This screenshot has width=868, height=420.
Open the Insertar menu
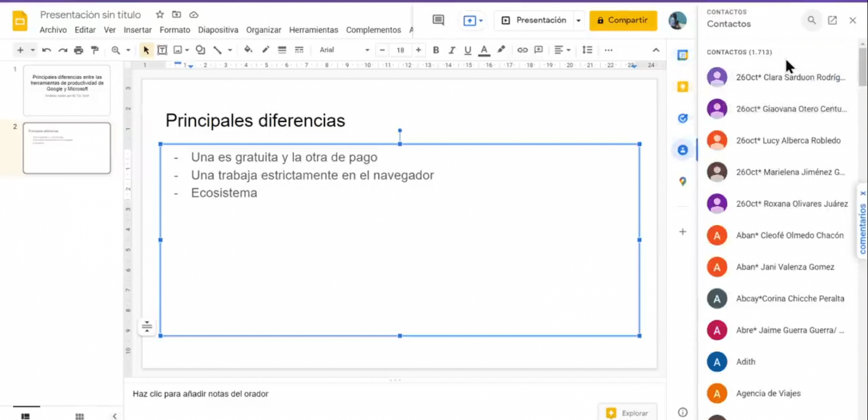click(137, 30)
